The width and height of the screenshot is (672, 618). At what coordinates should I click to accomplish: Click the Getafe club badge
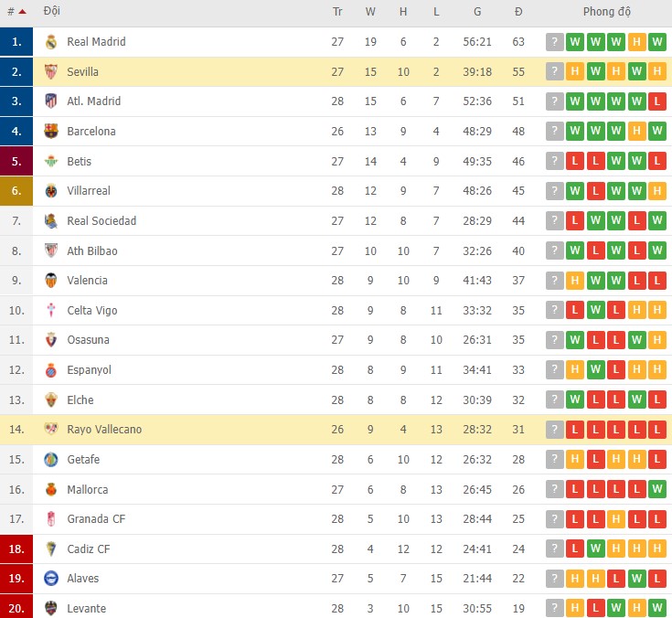(51, 460)
